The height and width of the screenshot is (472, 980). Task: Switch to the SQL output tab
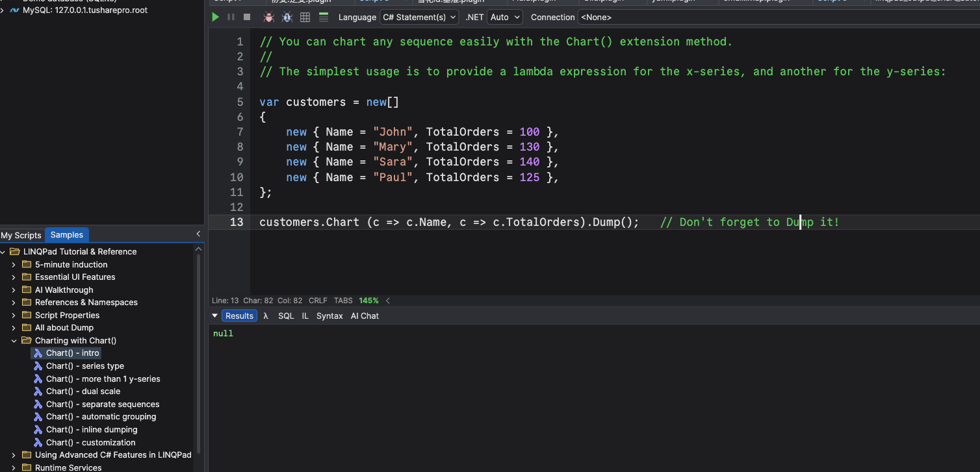(x=286, y=316)
